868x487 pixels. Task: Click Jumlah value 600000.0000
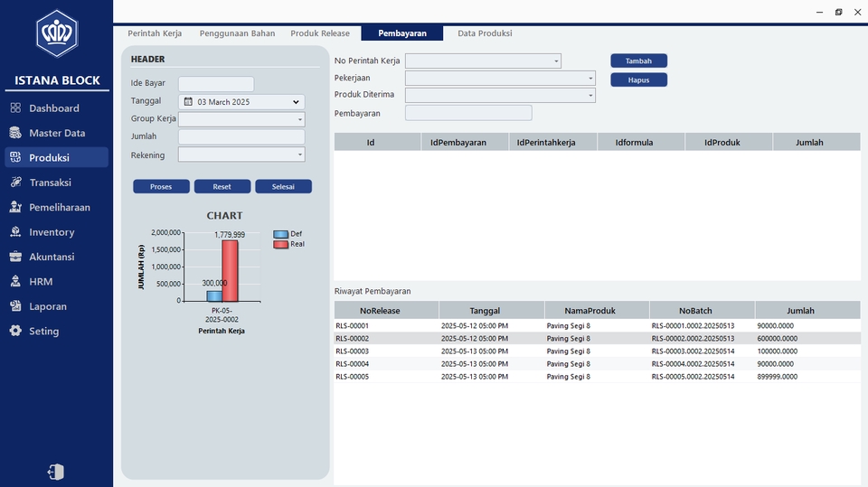tap(778, 339)
